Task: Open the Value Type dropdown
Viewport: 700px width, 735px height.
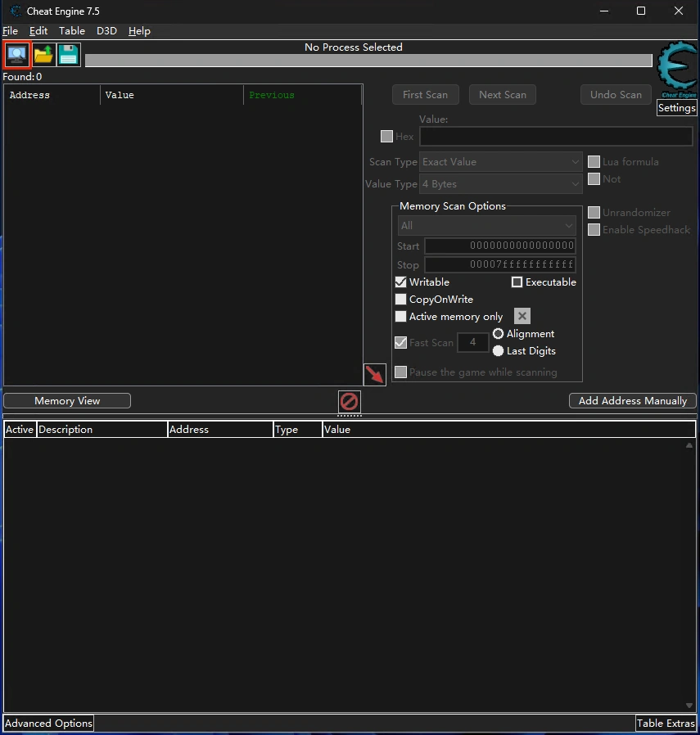Action: (501, 183)
